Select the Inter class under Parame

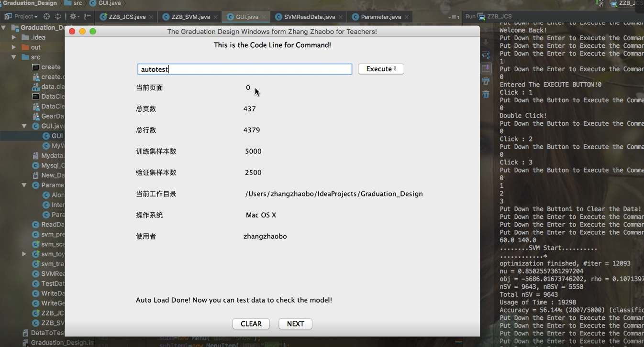[x=54, y=205]
